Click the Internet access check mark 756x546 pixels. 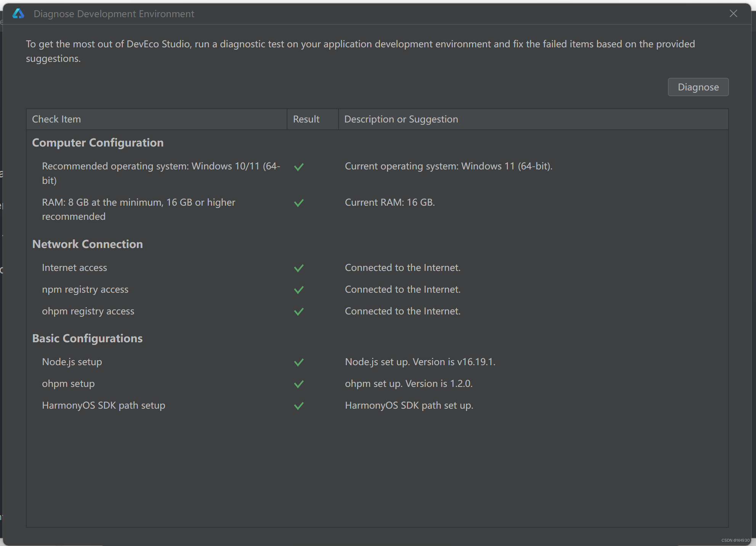pos(299,268)
